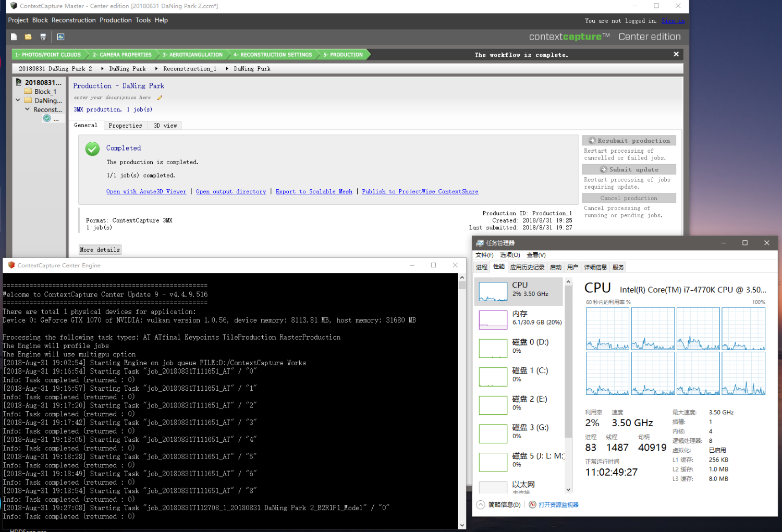Click the Sign in link
The width and height of the screenshot is (782, 532).
pos(673,21)
